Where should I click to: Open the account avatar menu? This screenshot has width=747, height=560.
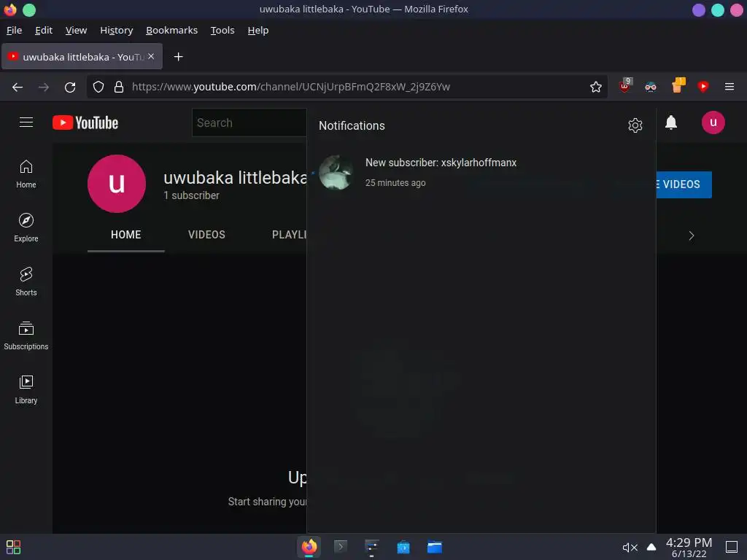[713, 122]
